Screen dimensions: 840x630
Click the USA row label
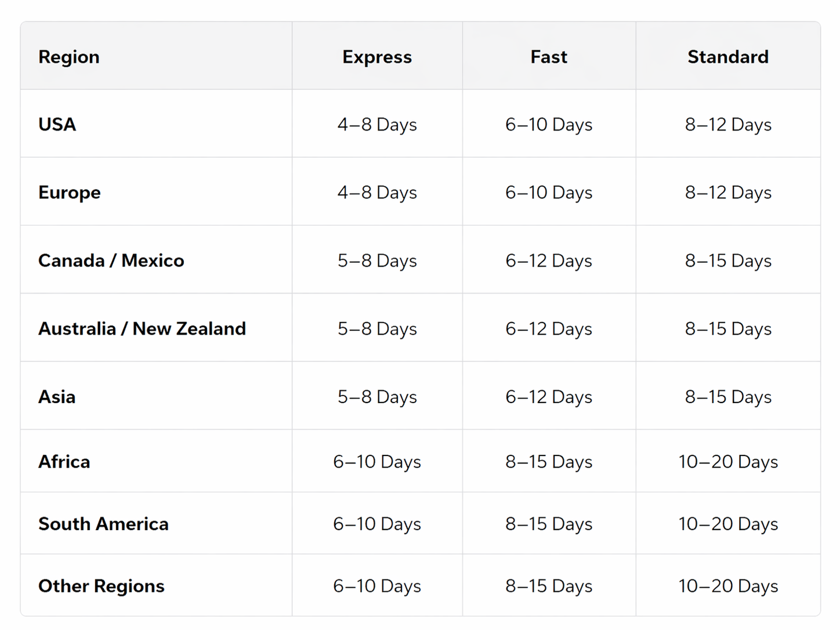(x=57, y=124)
